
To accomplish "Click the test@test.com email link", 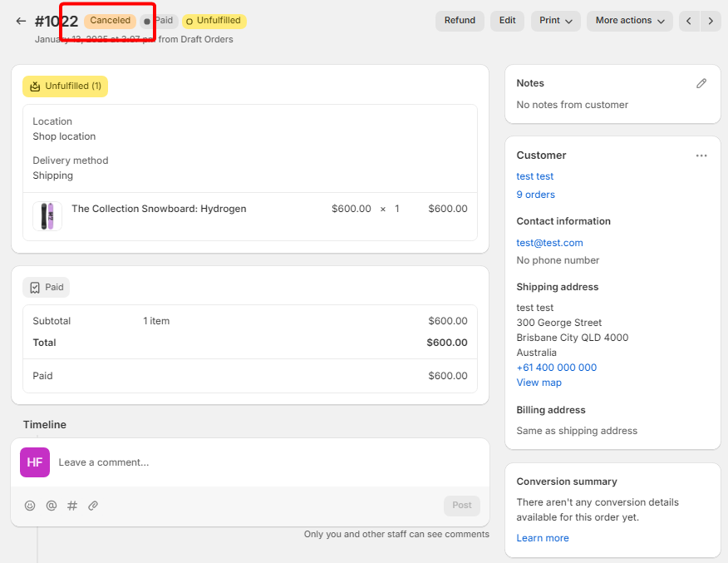I will pyautogui.click(x=549, y=243).
